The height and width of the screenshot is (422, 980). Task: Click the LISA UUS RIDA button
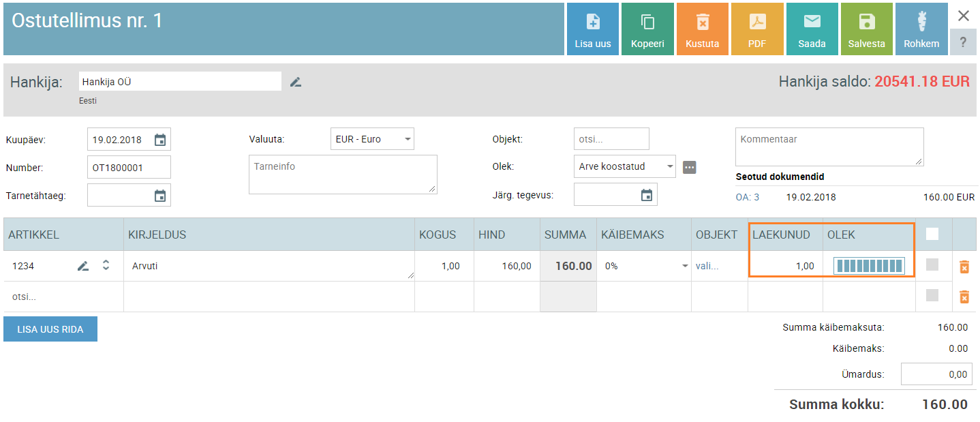[x=50, y=329]
